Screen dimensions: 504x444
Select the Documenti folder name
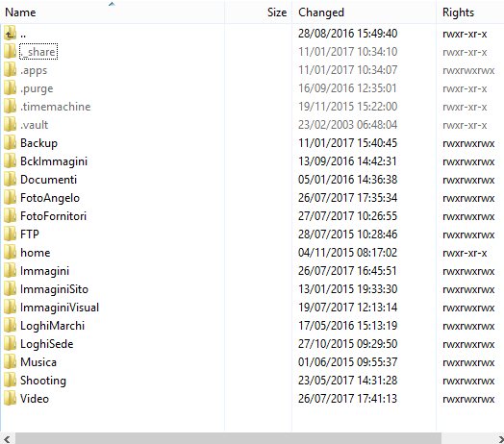pyautogui.click(x=48, y=180)
